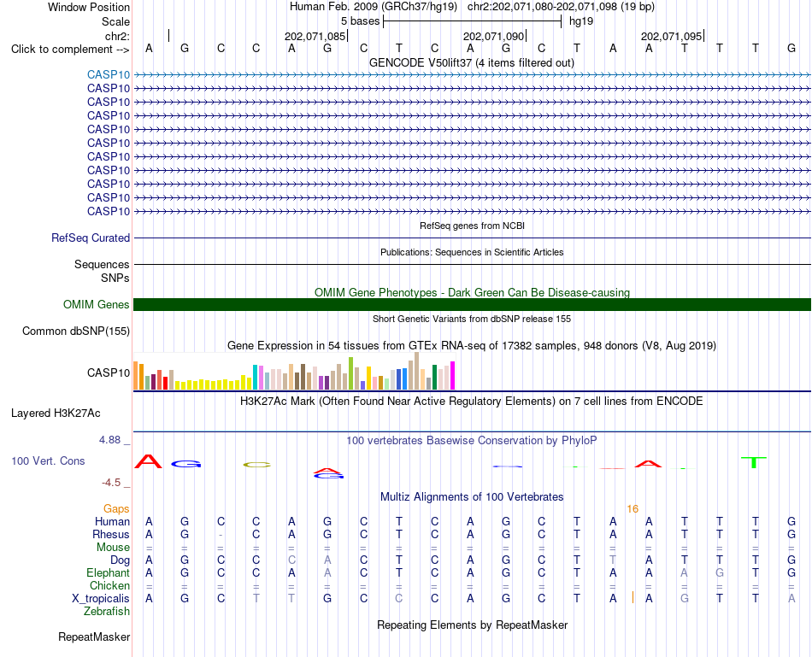This screenshot has height=657, width=812.
Task: Click the Sequences track label
Action: tap(102, 265)
